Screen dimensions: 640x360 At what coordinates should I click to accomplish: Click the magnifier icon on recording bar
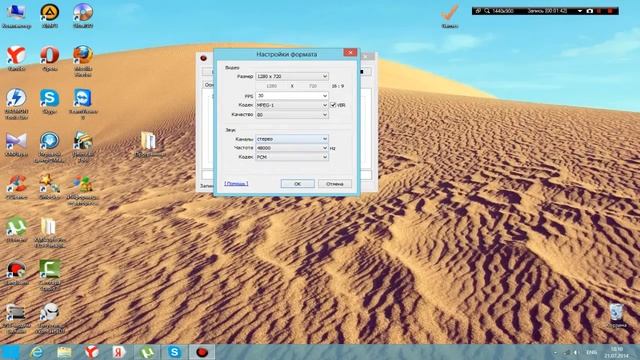point(487,11)
